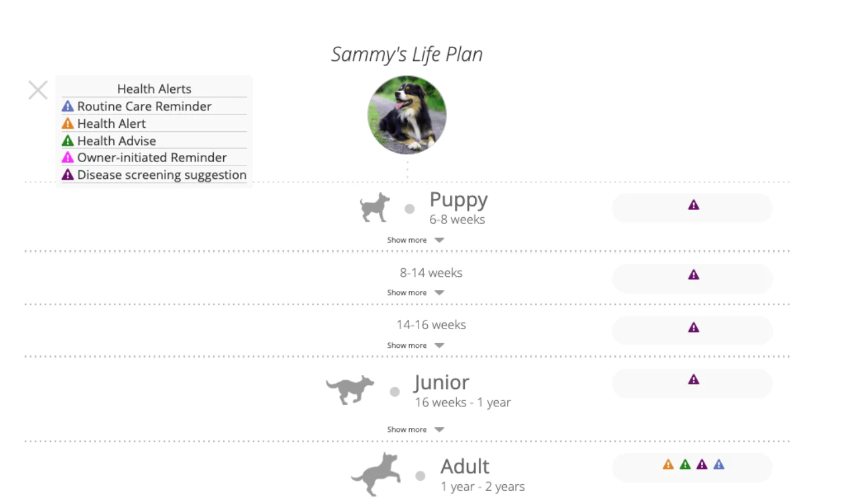Click the Health Advise legend entry
Image resolution: width=867 pixels, height=504 pixels.
click(116, 141)
